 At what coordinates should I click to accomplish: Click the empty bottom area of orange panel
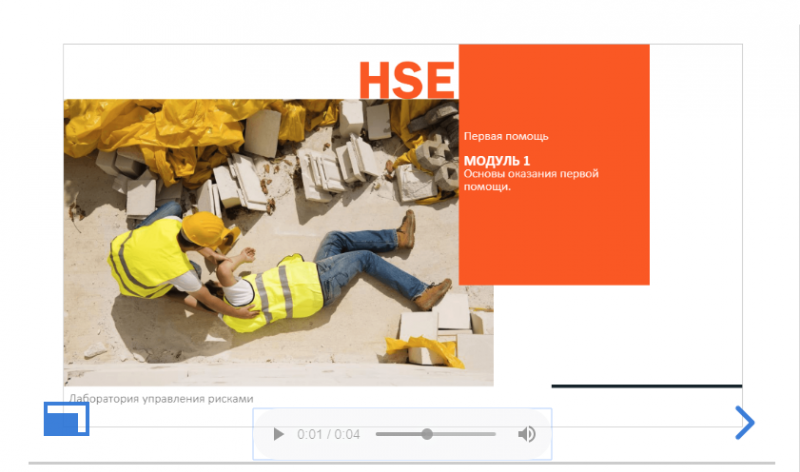(554, 250)
